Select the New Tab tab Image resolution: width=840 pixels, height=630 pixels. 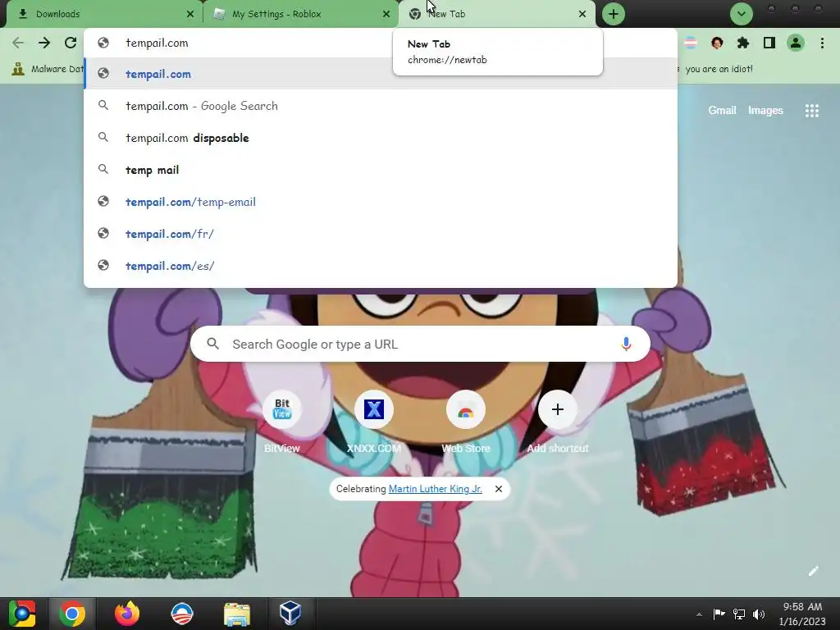496,14
